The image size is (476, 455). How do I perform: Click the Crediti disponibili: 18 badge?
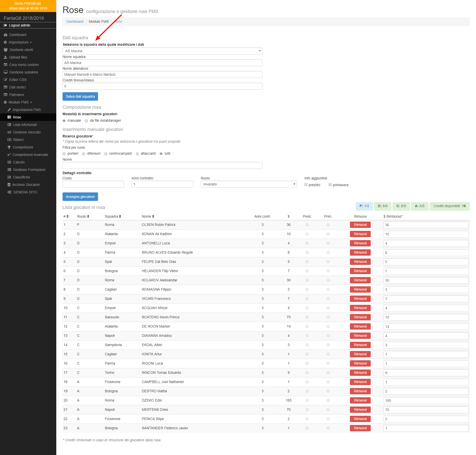(x=449, y=206)
